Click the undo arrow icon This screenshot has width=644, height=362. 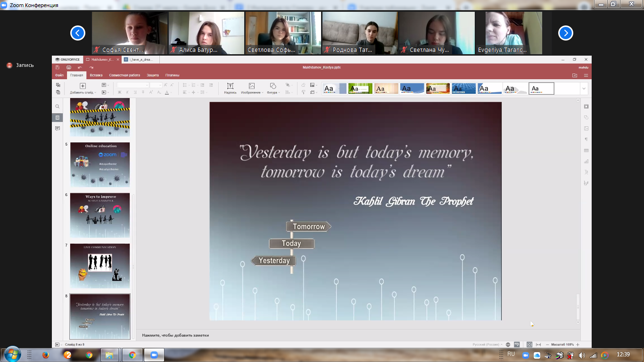click(x=80, y=67)
